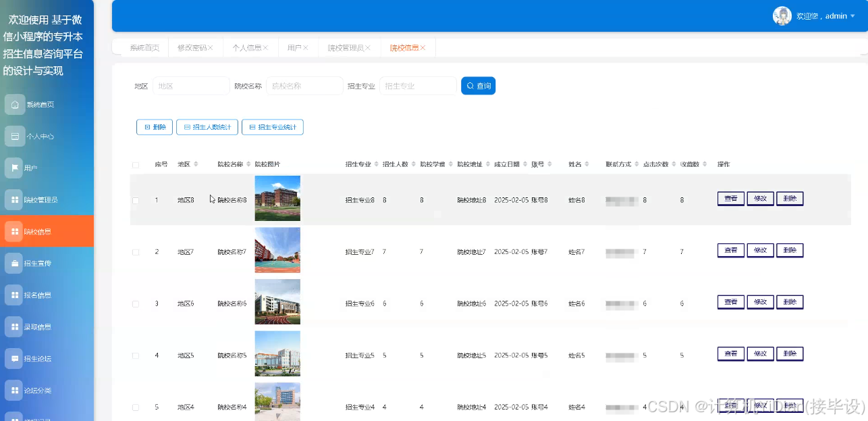Image resolution: width=868 pixels, height=421 pixels.
Task: Open 招生论坛 via the comment icon
Action: pyautogui.click(x=15, y=358)
